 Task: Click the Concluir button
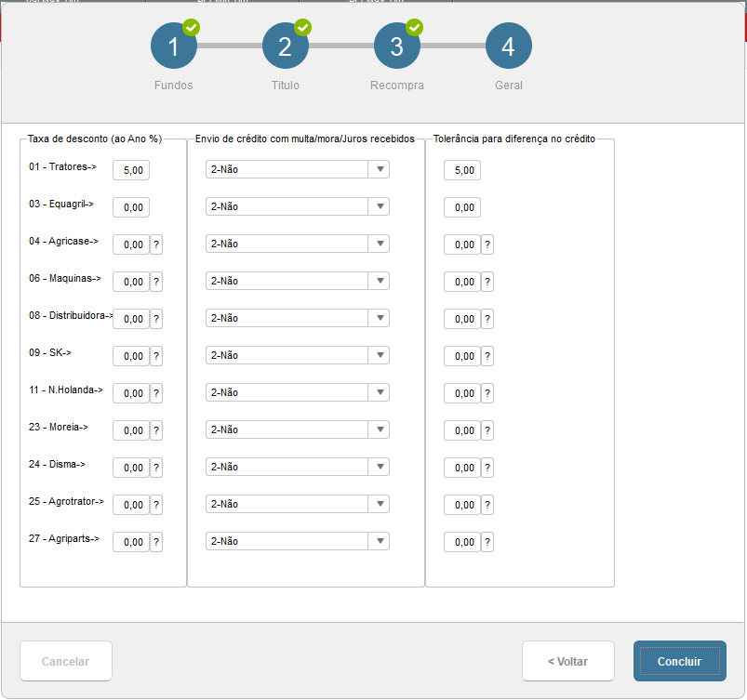679,661
